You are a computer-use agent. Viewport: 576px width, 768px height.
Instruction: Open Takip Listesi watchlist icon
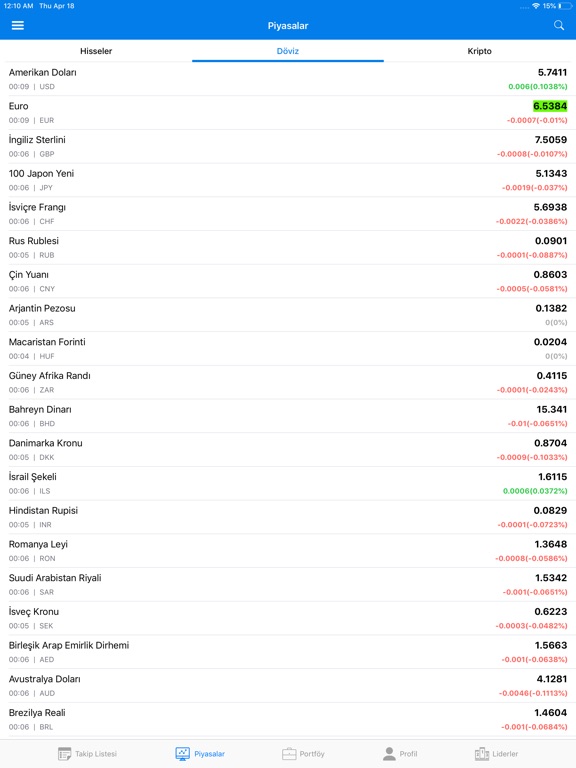point(65,753)
